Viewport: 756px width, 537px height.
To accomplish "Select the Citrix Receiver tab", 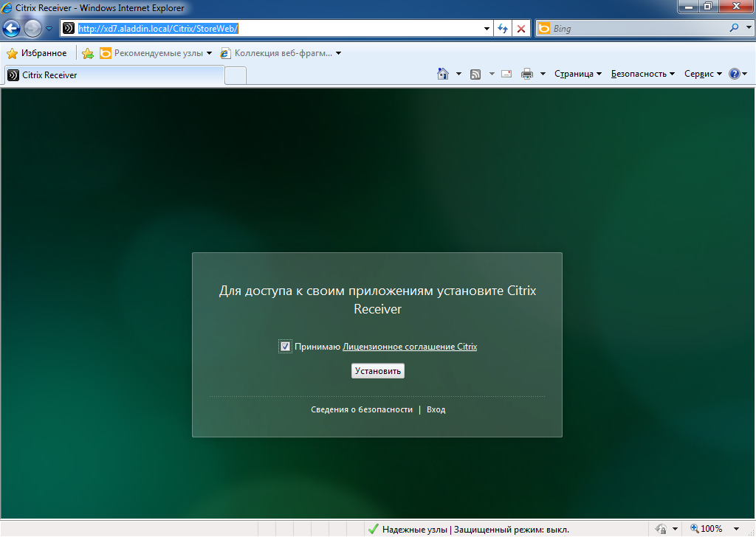I will pos(114,75).
